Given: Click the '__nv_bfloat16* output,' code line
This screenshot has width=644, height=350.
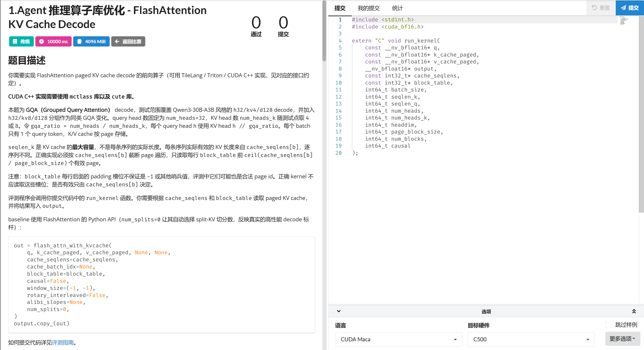Looking at the screenshot, I should [x=400, y=69].
